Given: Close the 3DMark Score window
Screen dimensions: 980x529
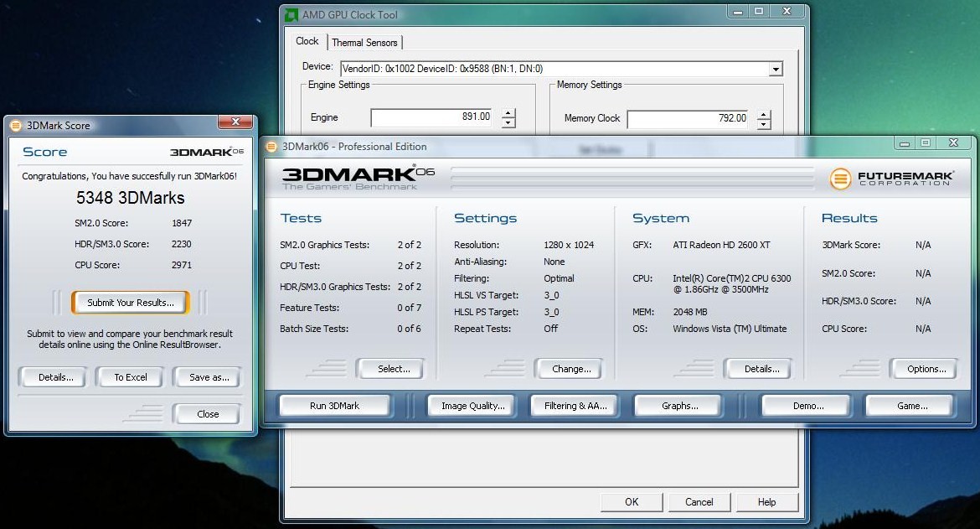Looking at the screenshot, I should 235,122.
